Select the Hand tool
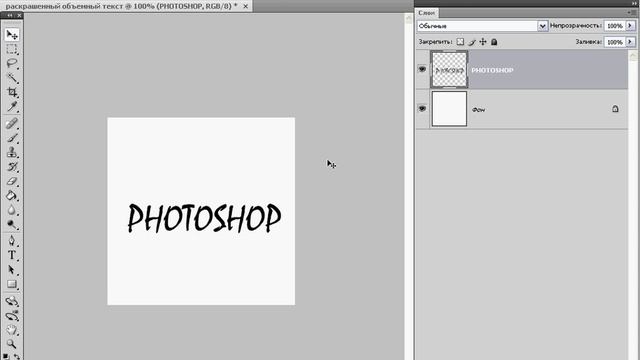Image resolution: width=640 pixels, height=360 pixels. [12, 330]
